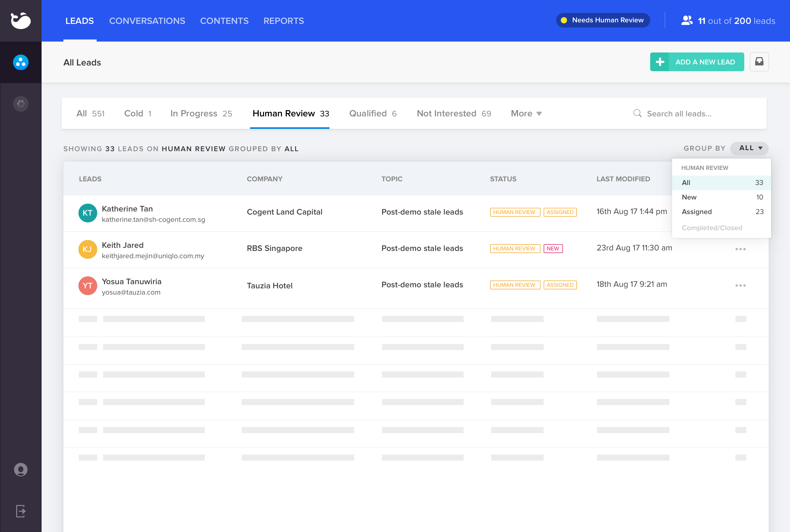Open the CONTENTS nav tab

tap(224, 21)
